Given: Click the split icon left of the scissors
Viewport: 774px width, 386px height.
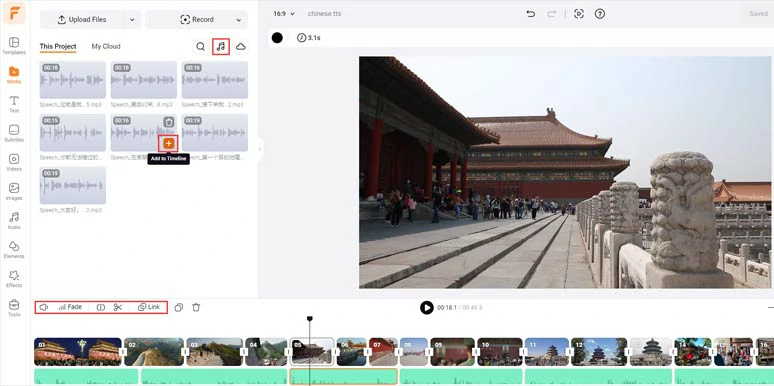Looking at the screenshot, I should [x=101, y=307].
